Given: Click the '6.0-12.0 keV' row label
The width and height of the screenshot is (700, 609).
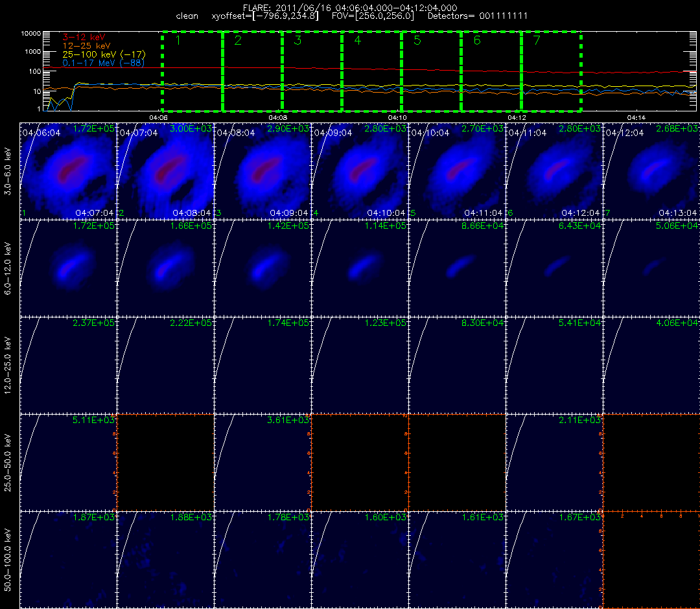Looking at the screenshot, I should click(8, 269).
